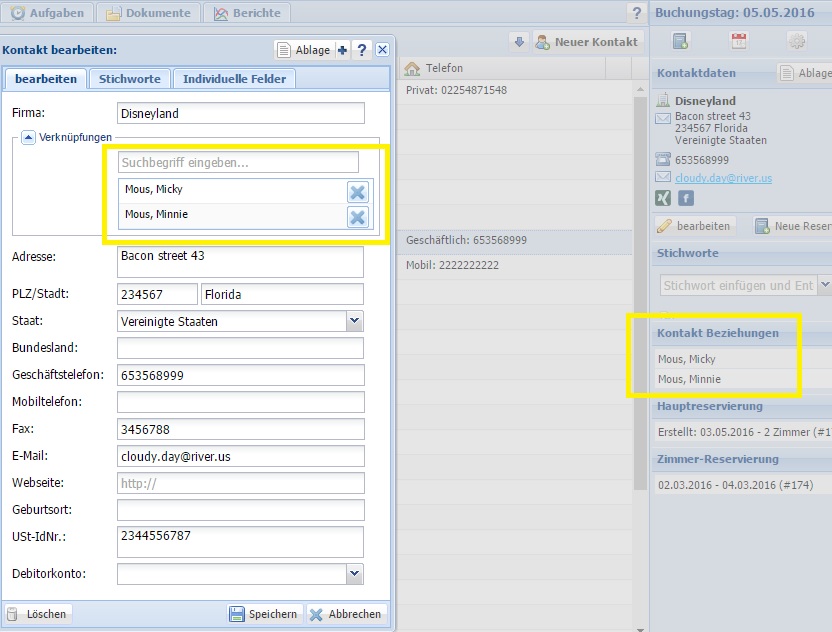Click the Suchbegriff eingeben search field
The image size is (832, 632).
tap(237, 162)
